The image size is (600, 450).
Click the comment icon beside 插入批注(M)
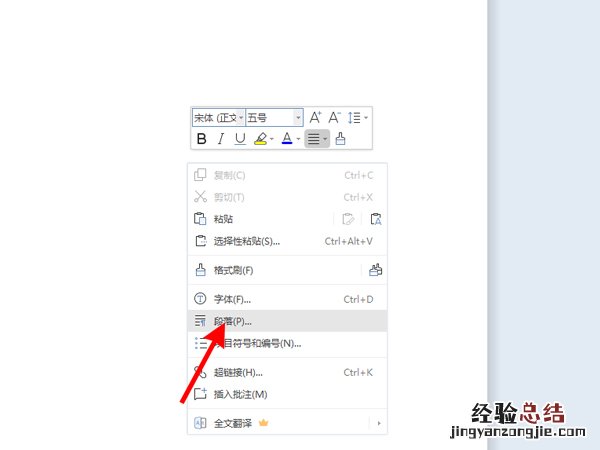tap(200, 394)
